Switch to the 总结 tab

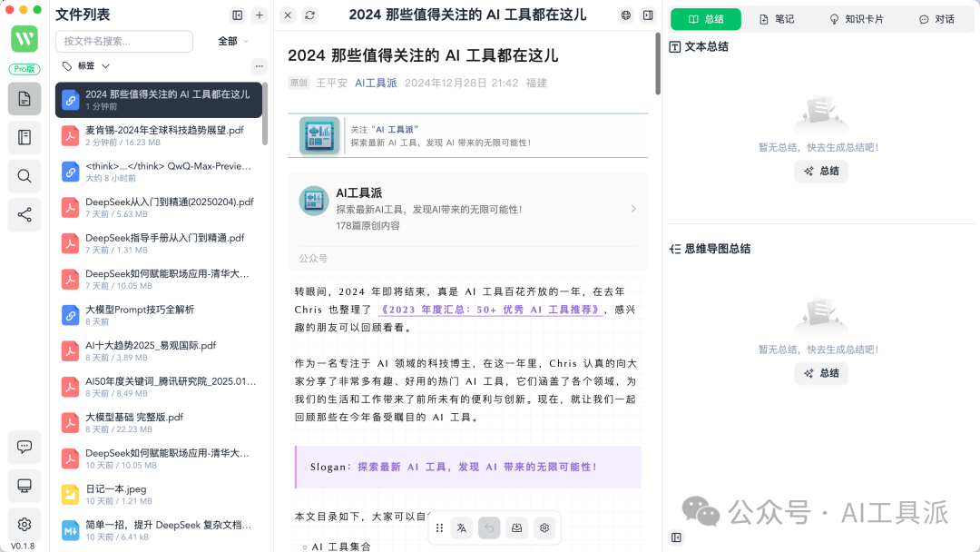point(706,19)
